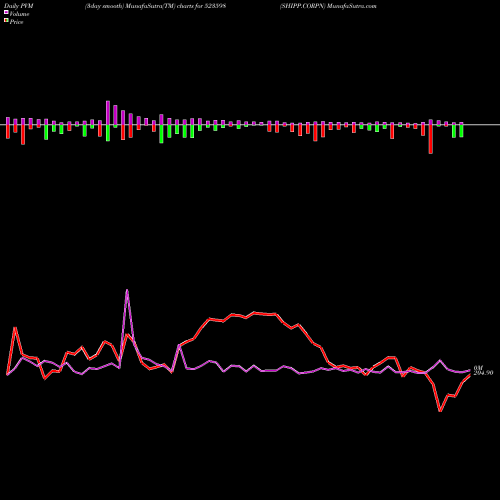Click the 0M volume value label
This screenshot has height=500, width=500.
coord(478,368)
